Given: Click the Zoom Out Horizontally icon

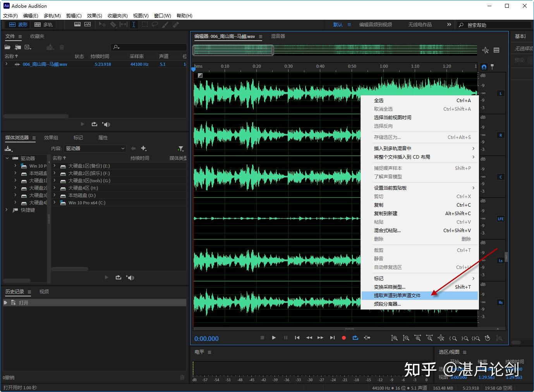Looking at the screenshot, I should pos(429,338).
